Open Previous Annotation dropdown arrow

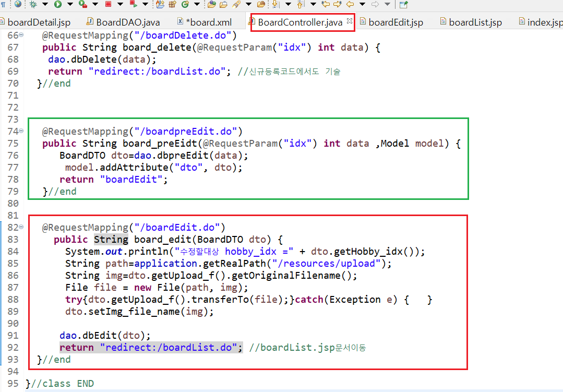tap(313, 4)
